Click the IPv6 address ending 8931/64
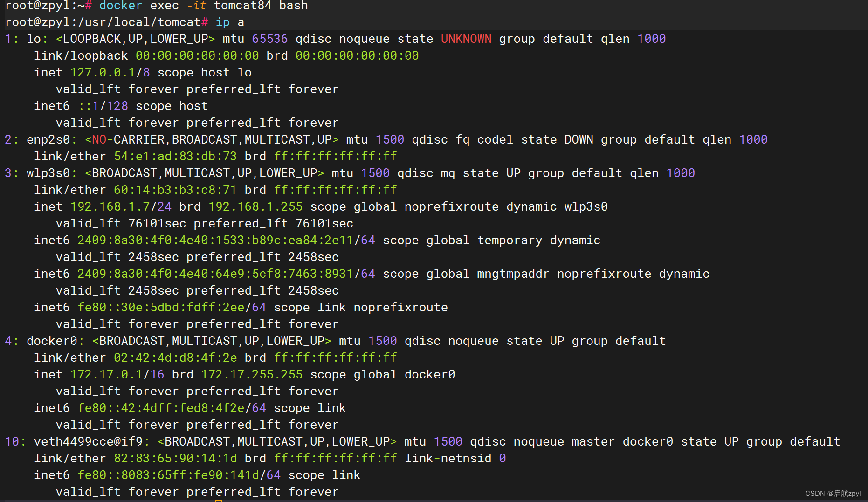Viewport: 868px width, 502px height. point(226,274)
